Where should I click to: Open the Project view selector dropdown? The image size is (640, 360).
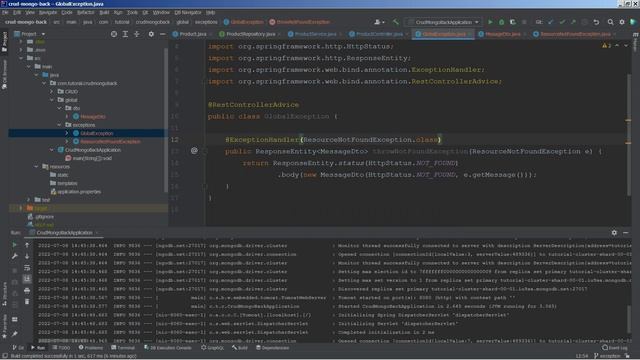(x=29, y=34)
